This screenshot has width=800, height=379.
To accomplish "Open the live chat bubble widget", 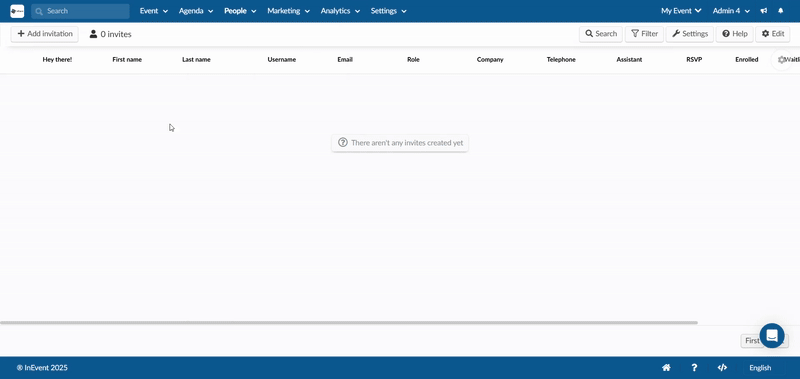I will [772, 336].
